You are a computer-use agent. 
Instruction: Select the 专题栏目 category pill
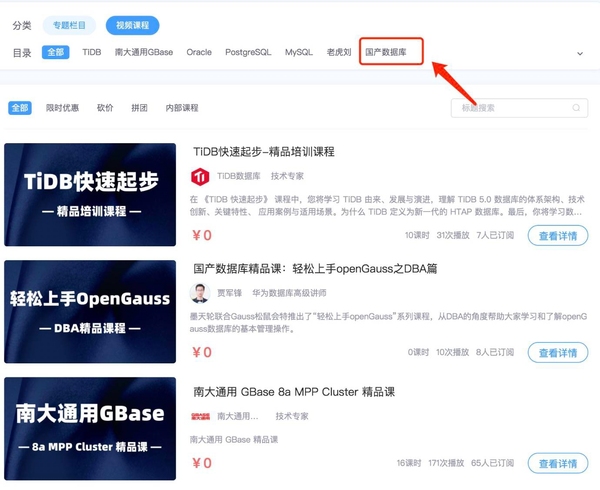pos(69,26)
